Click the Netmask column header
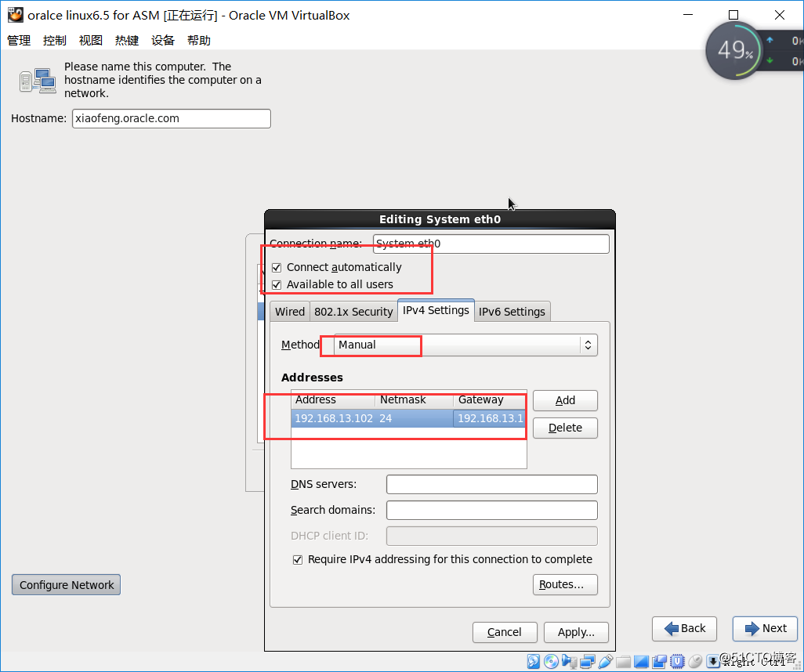804x672 pixels. (415, 399)
